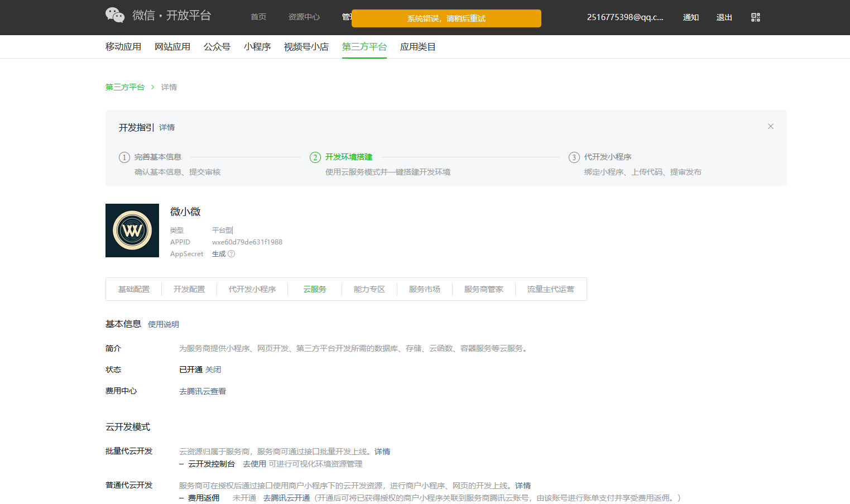The height and width of the screenshot is (504, 850).
Task: Switch to 网站应用 tab
Action: point(172,47)
